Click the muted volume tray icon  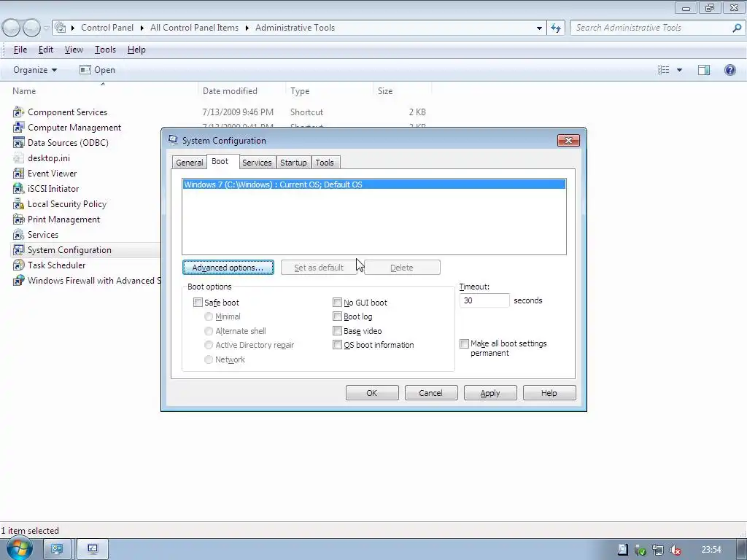click(x=675, y=550)
